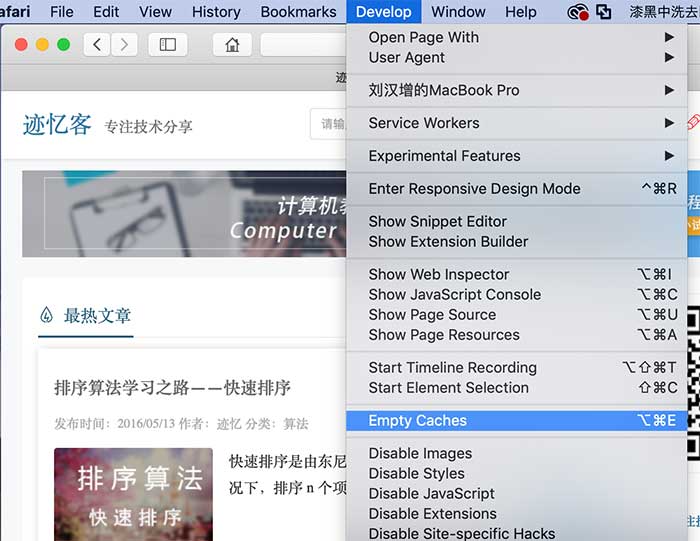Close the open Develop menu
This screenshot has width=700, height=541.
(x=383, y=12)
